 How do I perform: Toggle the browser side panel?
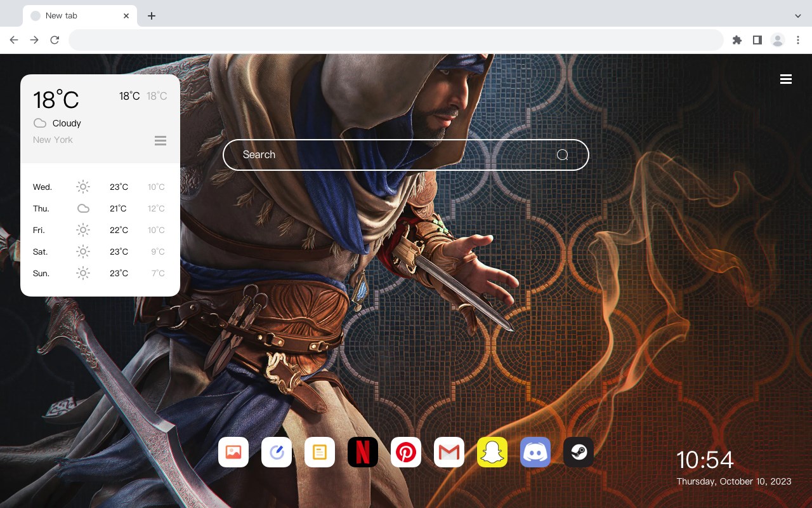click(757, 40)
